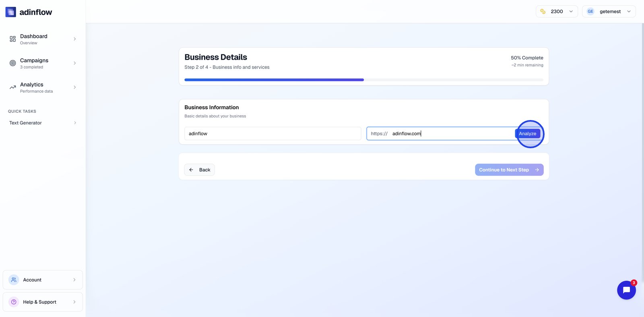
Task: Click the Help & Support question icon
Action: [14, 302]
